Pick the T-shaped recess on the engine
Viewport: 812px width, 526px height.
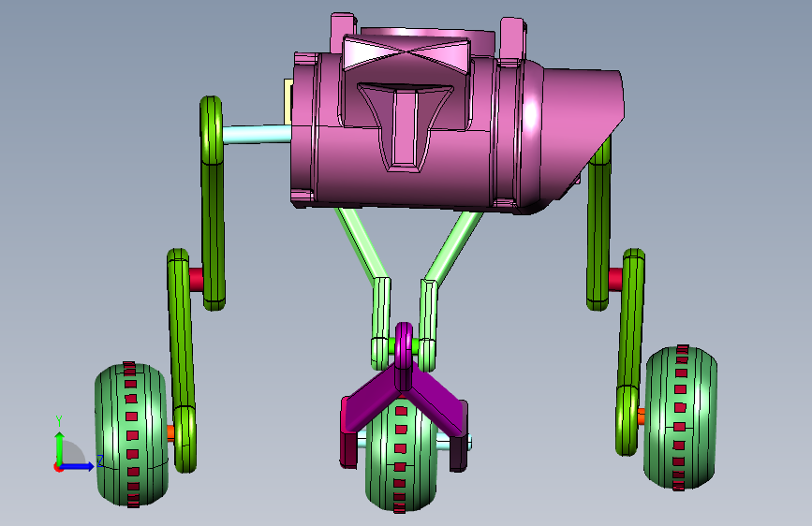point(406,127)
